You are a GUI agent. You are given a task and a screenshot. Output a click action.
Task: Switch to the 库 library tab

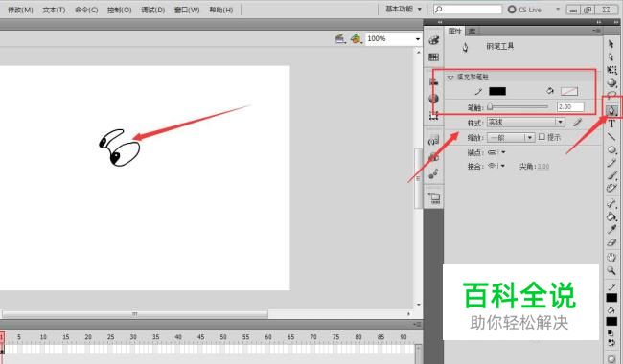coord(472,31)
